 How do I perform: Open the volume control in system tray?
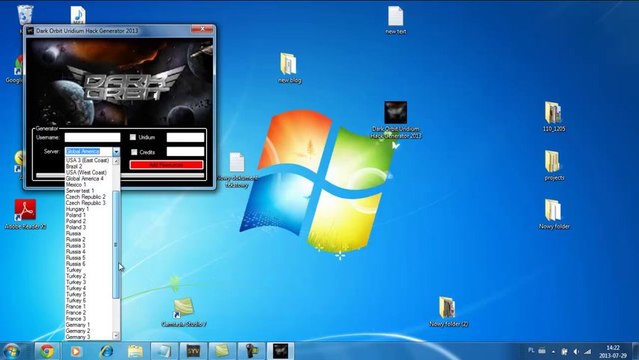(x=576, y=351)
